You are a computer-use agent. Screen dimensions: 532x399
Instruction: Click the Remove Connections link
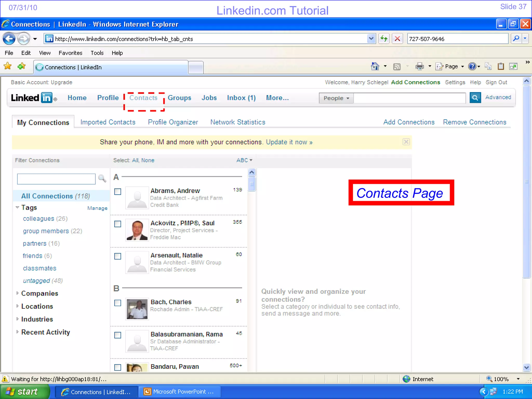pyautogui.click(x=475, y=122)
